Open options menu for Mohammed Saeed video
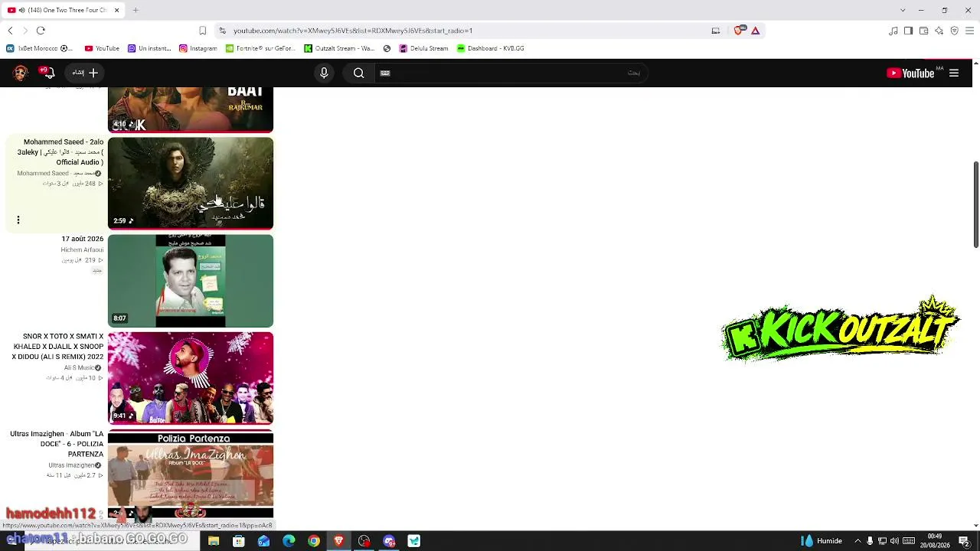This screenshot has width=980, height=551. (18, 220)
